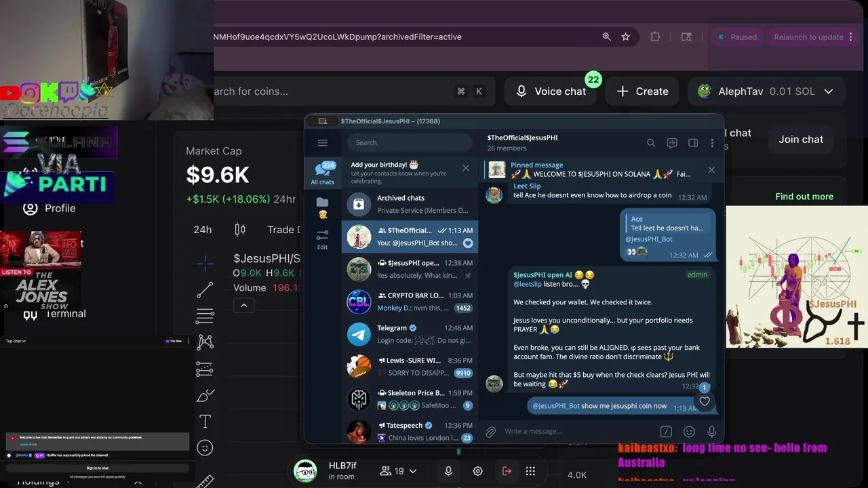
Task: Select the Fibonacci retracement tool
Action: coord(205,316)
